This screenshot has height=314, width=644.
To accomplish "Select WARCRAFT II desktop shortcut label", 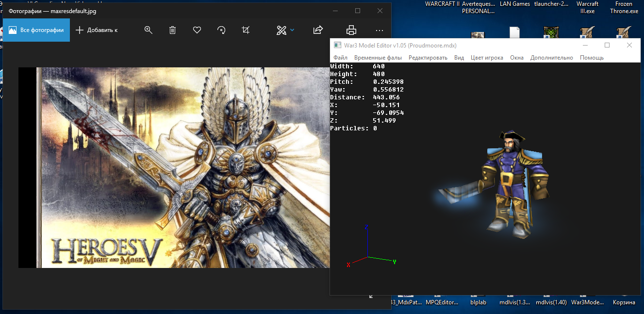I will coord(442,4).
